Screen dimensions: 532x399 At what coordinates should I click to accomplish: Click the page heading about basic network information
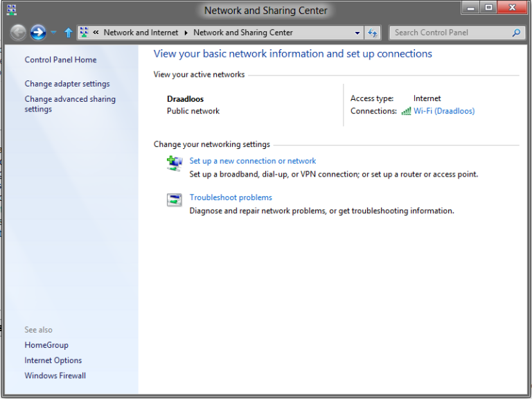tap(293, 53)
